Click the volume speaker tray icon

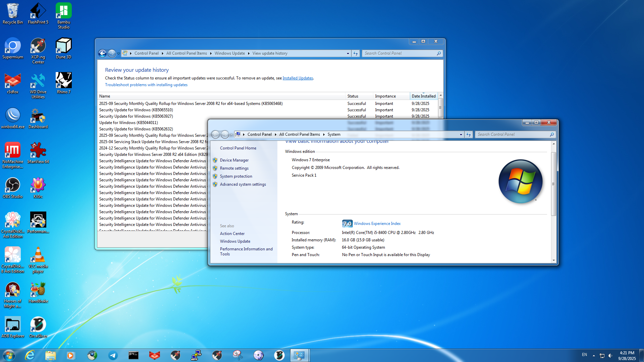(610, 355)
